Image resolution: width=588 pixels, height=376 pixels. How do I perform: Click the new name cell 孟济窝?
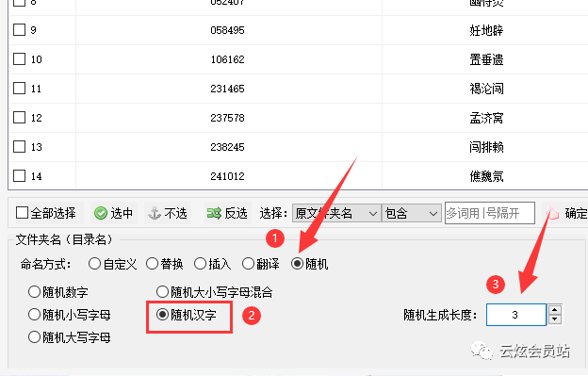486,118
